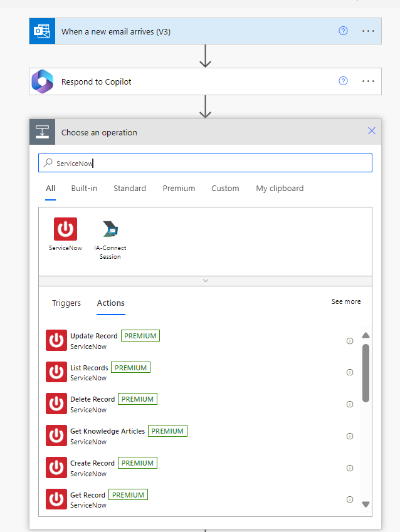Open ellipsis menu of Respond to Copilot
This screenshot has height=532, width=400.
tap(368, 81)
